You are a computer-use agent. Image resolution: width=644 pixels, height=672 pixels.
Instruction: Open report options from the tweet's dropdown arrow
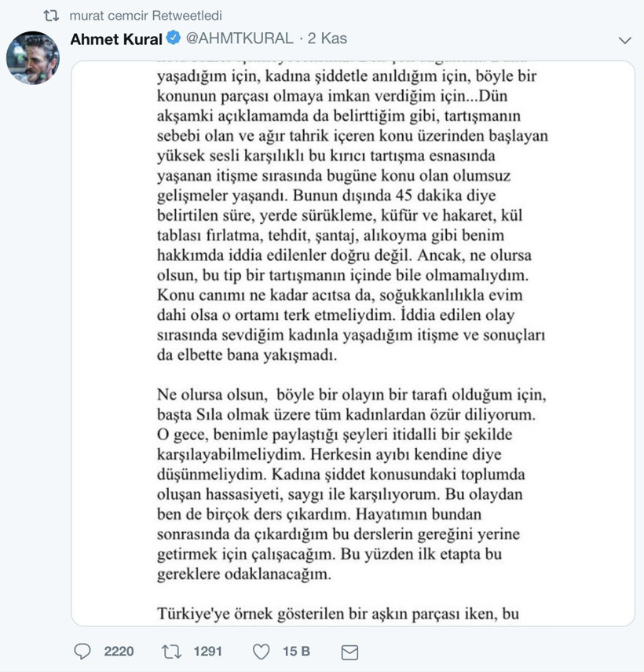[625, 39]
